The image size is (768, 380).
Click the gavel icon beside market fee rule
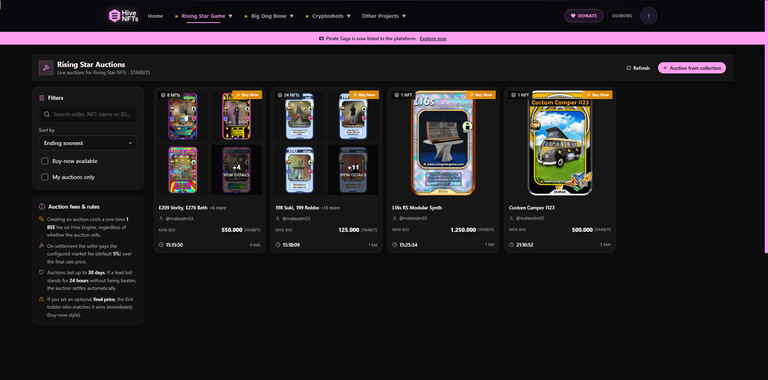(42, 245)
